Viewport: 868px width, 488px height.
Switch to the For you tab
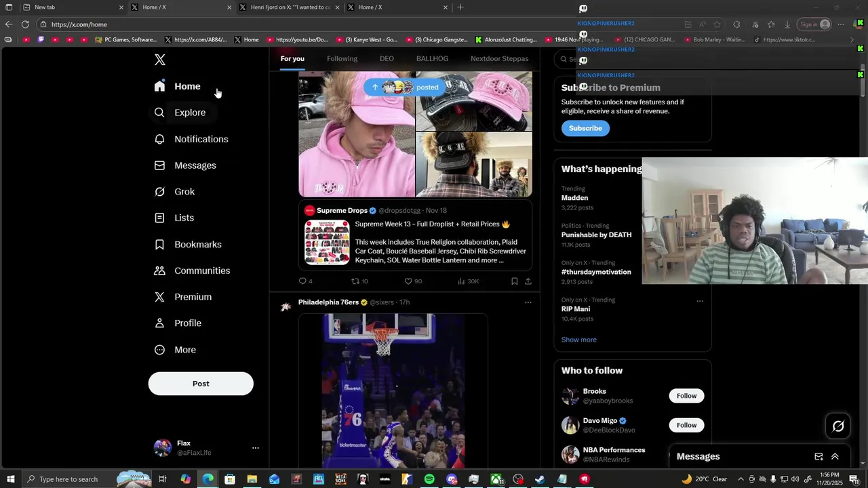(292, 59)
